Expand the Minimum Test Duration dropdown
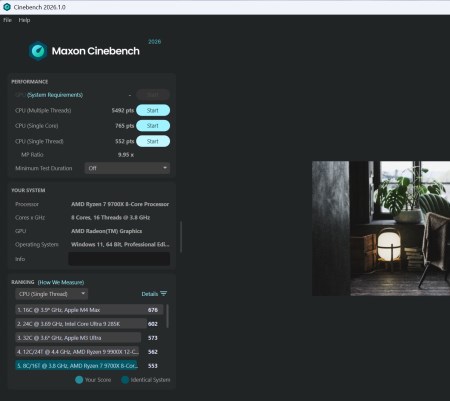450x401 pixels. (127, 168)
